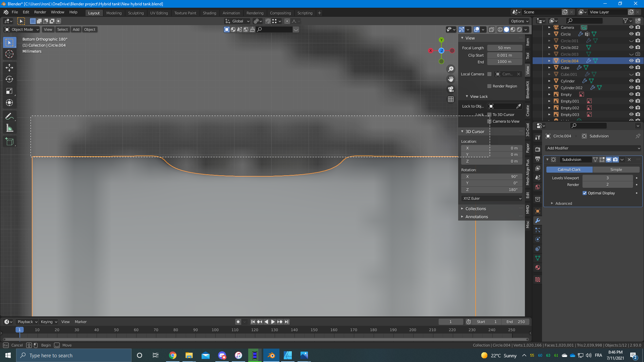This screenshot has height=362, width=644.
Task: Select Simple subdivision type
Action: (x=616, y=170)
